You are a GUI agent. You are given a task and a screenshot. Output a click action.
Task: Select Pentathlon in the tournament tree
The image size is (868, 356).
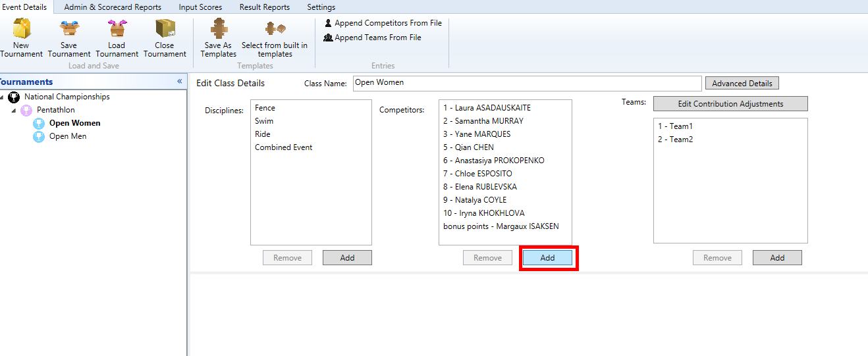coord(56,110)
